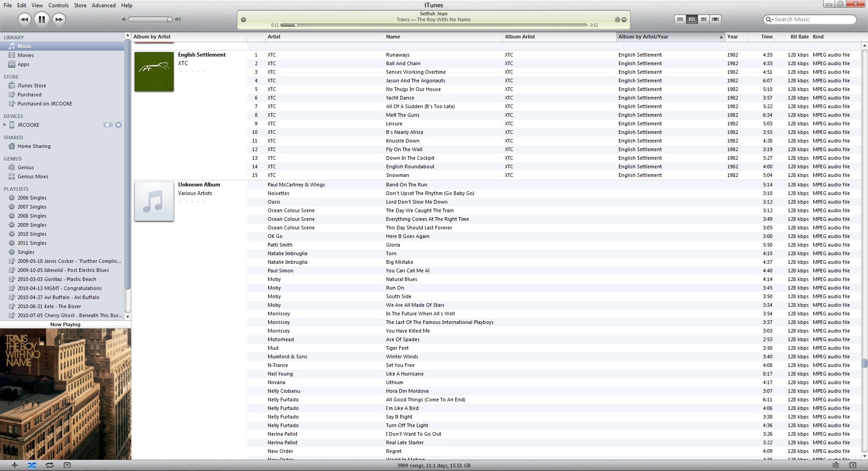The image size is (868, 471).
Task: Click the Genius icon in the player display
Action: coord(618,19)
